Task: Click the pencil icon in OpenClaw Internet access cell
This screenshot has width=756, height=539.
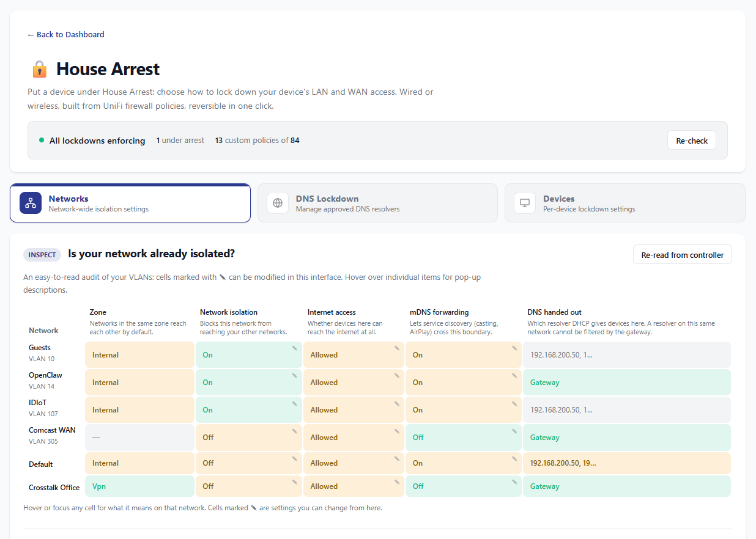Action: click(396, 376)
